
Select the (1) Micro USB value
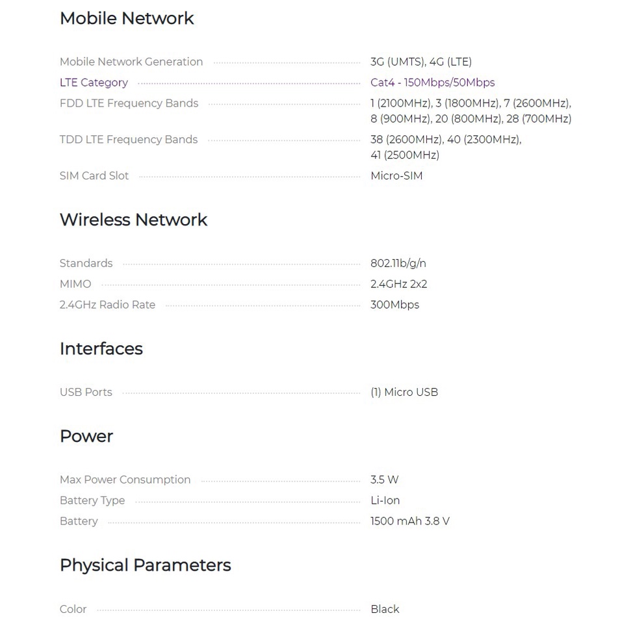(404, 393)
